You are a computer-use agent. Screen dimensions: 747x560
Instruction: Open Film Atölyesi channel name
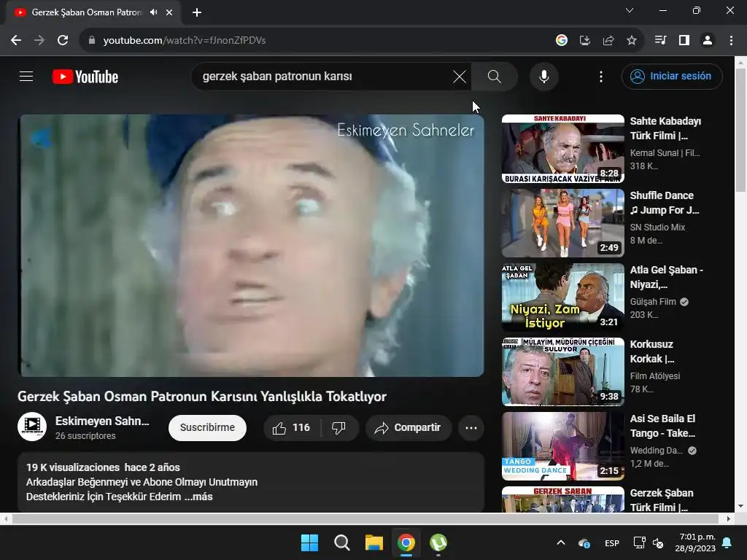pos(655,376)
